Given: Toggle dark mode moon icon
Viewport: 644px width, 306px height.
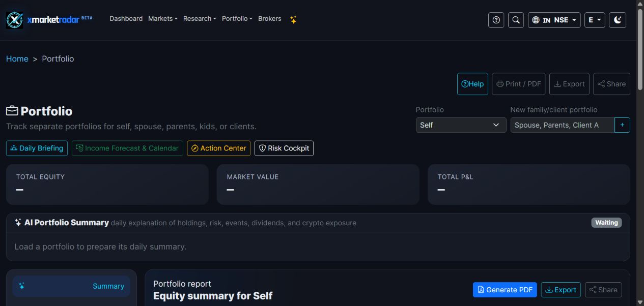Looking at the screenshot, I should (618, 20).
